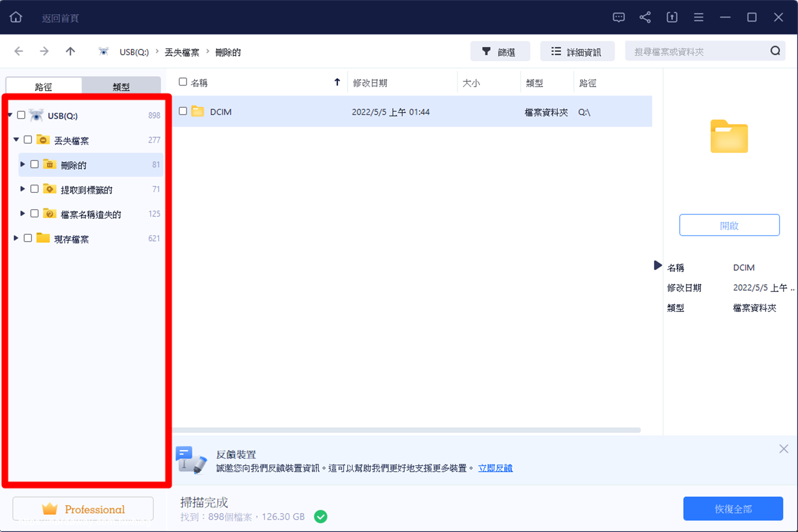Image resolution: width=798 pixels, height=532 pixels.
Task: Go back with the left arrow
Action: point(19,51)
